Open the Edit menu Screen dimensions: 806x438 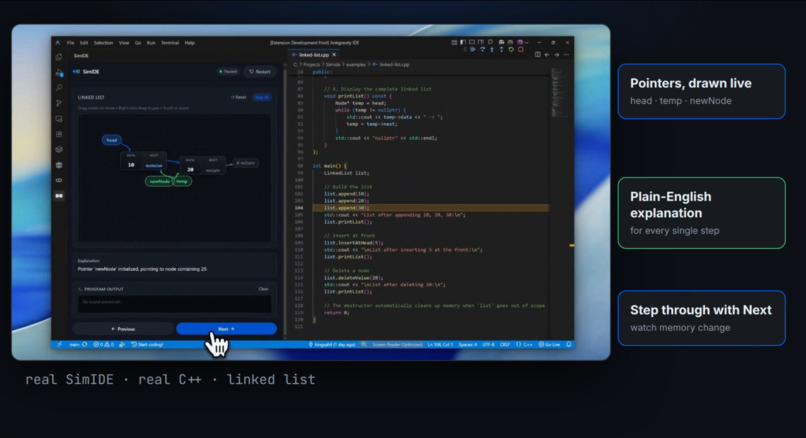click(x=84, y=43)
